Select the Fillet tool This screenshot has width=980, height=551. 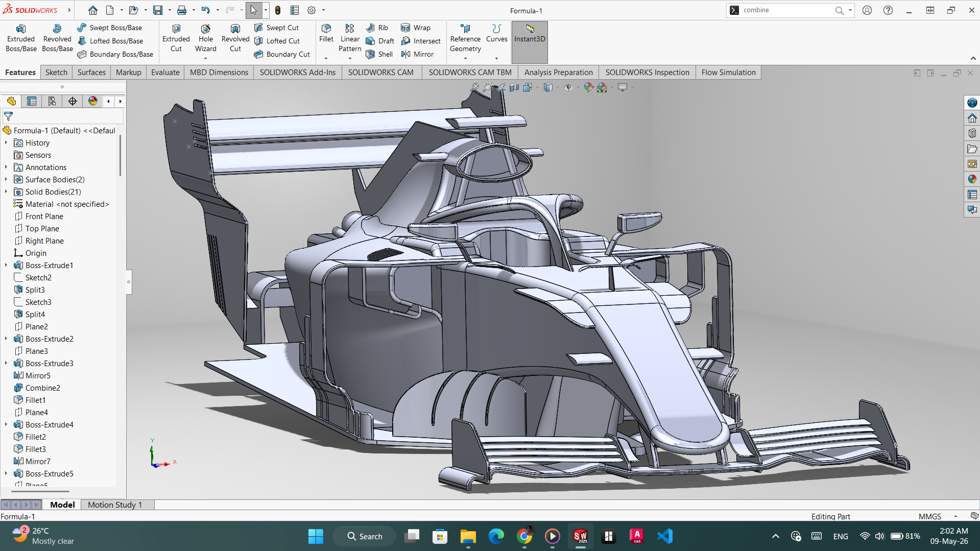click(x=326, y=33)
